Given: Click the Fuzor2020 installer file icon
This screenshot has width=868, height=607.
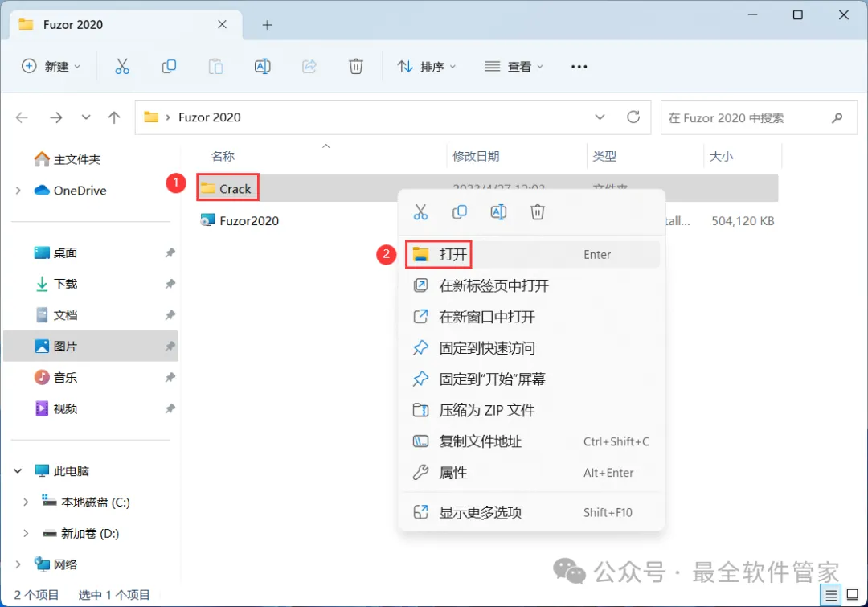Looking at the screenshot, I should pyautogui.click(x=207, y=220).
